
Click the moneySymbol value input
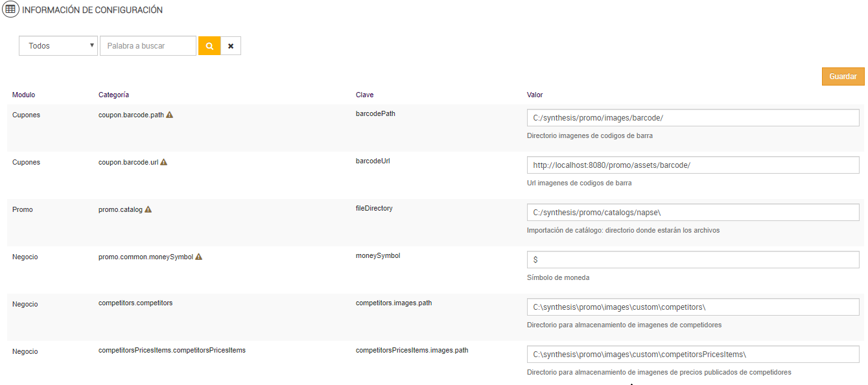[693, 260]
